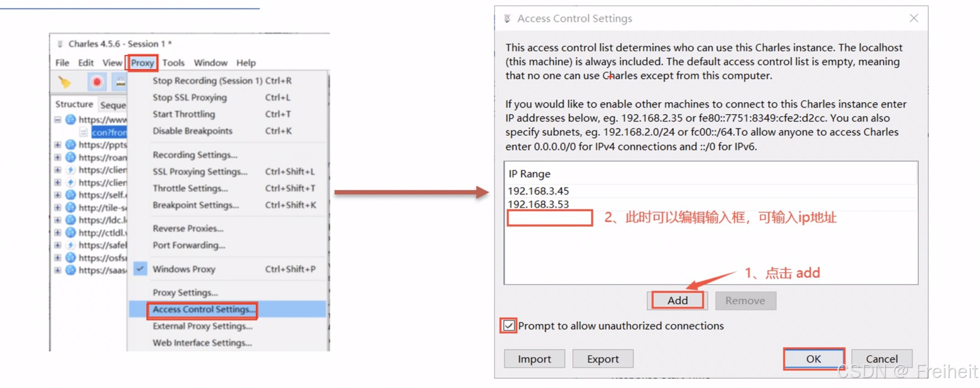Click the lightning icon beside https://safel
This screenshot has height=388, width=980.
(71, 245)
